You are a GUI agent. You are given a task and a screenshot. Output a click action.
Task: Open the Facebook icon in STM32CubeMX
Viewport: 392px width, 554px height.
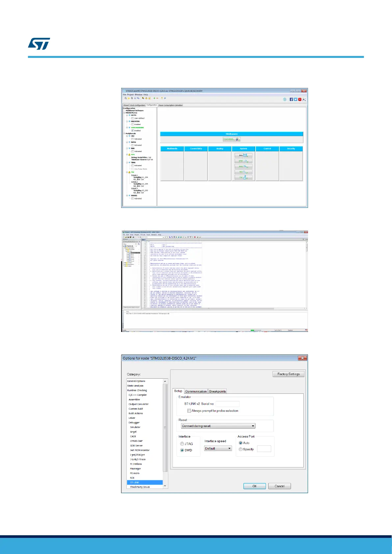tap(291, 99)
